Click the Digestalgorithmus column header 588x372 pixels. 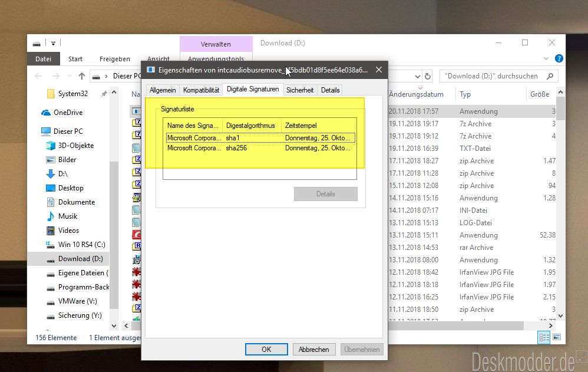click(x=251, y=126)
